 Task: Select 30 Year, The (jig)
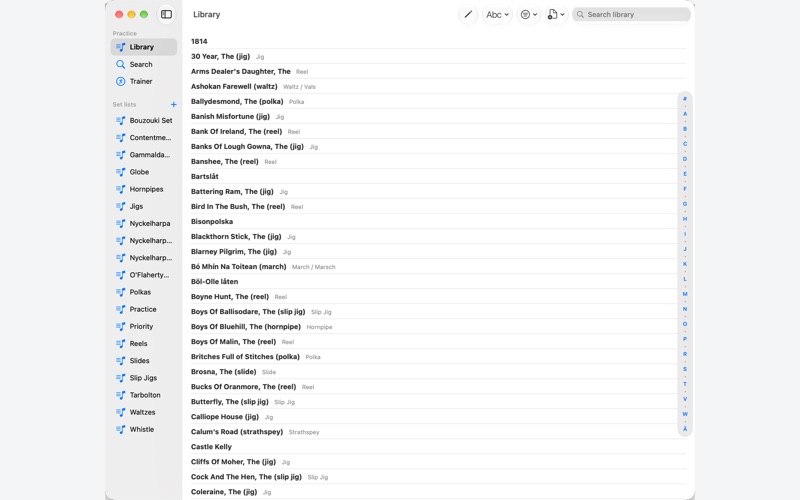[438, 57]
